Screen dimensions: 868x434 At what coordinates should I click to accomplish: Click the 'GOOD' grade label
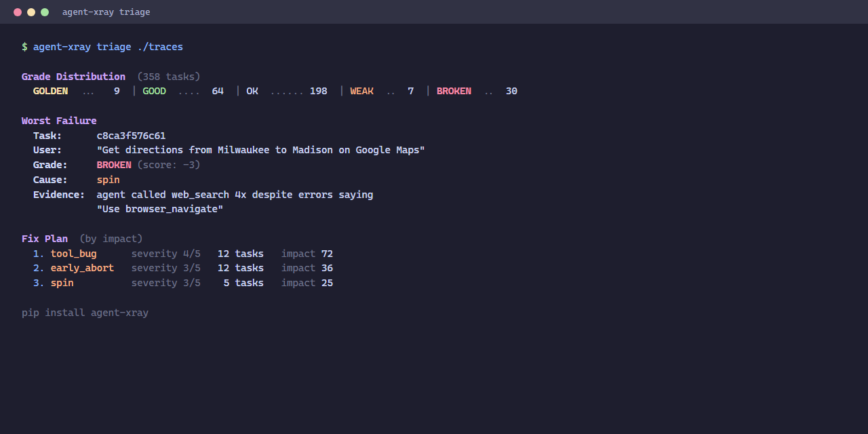154,91
